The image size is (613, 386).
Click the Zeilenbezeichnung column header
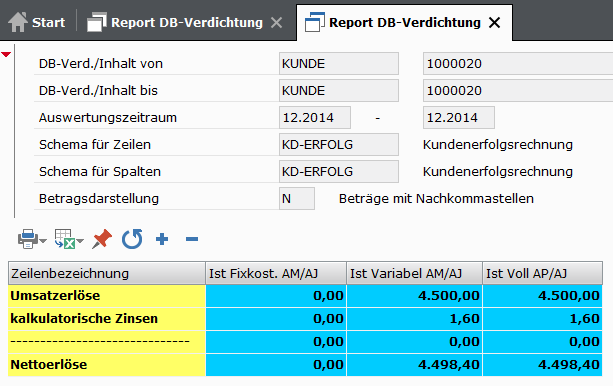pyautogui.click(x=107, y=273)
